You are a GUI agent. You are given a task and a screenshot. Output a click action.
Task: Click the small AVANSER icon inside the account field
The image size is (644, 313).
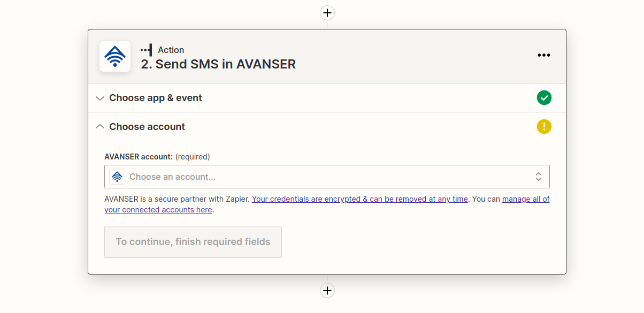(x=117, y=177)
